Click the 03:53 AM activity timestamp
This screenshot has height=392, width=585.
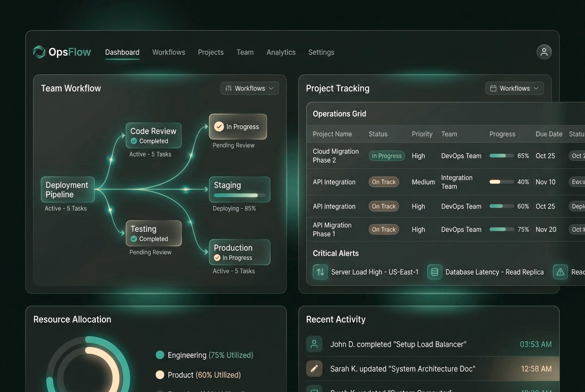pyautogui.click(x=535, y=344)
